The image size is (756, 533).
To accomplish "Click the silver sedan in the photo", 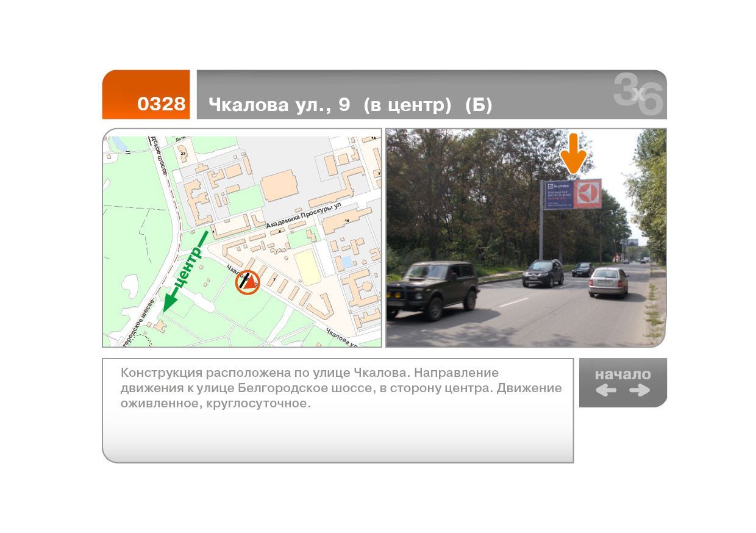I will coord(608,282).
